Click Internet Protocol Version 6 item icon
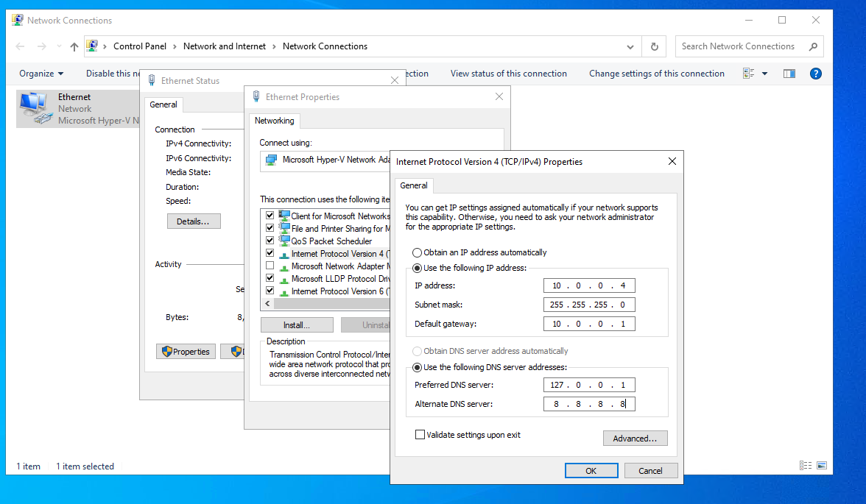Viewport: 866px width, 504px height. 284,291
